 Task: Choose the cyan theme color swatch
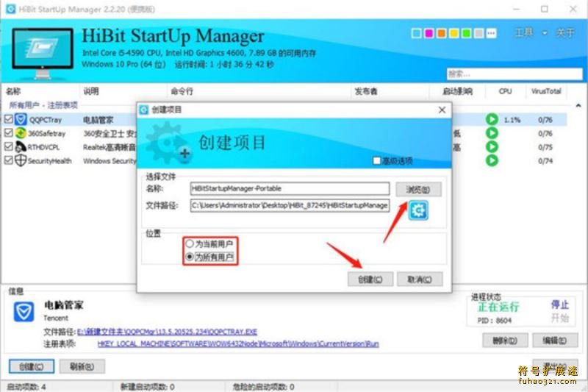coord(416,33)
